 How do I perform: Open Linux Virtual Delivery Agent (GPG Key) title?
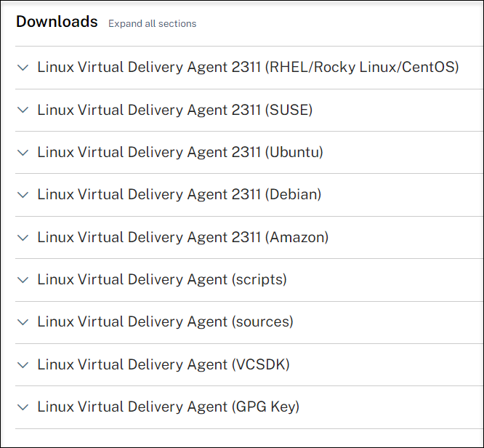pyautogui.click(x=169, y=407)
